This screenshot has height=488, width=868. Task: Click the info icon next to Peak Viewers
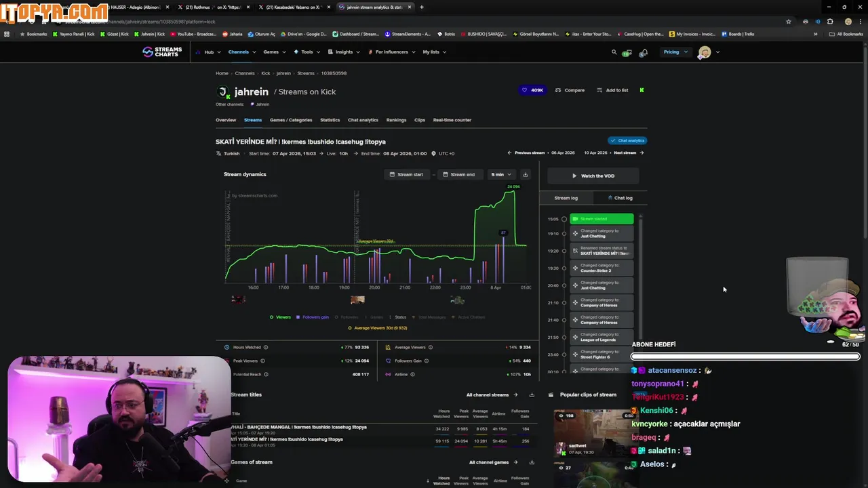263,361
